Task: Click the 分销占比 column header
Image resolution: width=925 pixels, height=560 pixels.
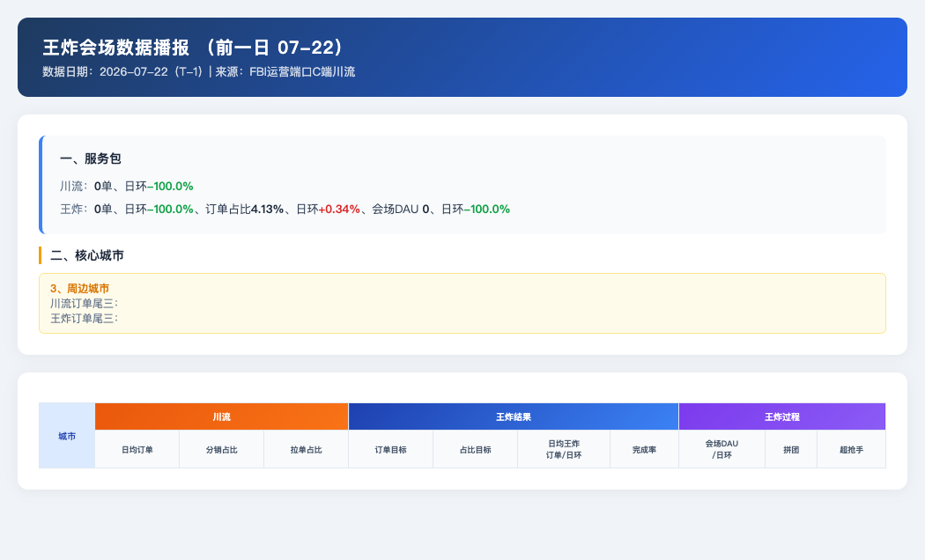Action: point(222,449)
